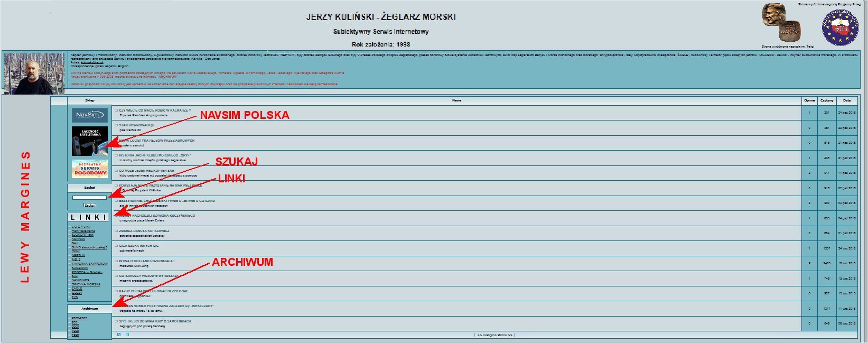Click the NavSim logo banner
This screenshot has width=868, height=343.
click(x=89, y=115)
